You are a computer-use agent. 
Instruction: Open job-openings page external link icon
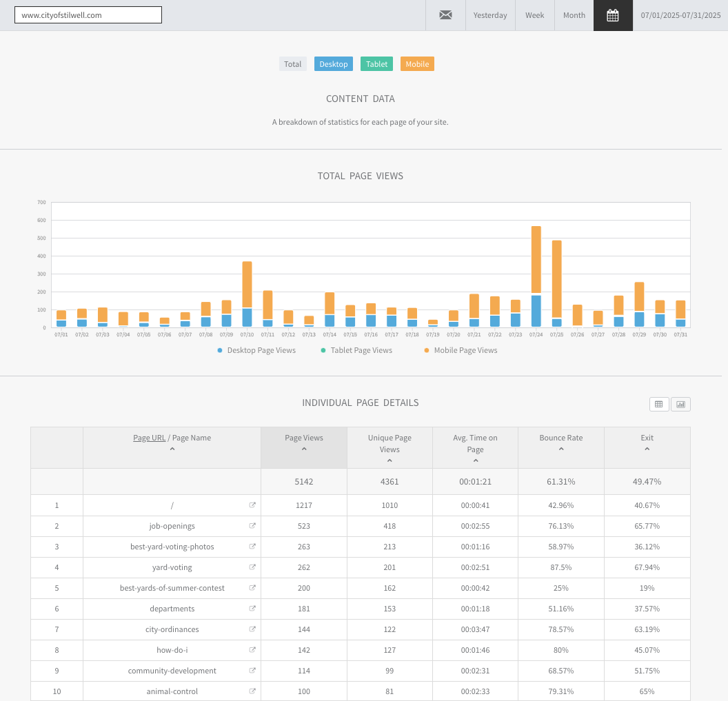tap(252, 526)
